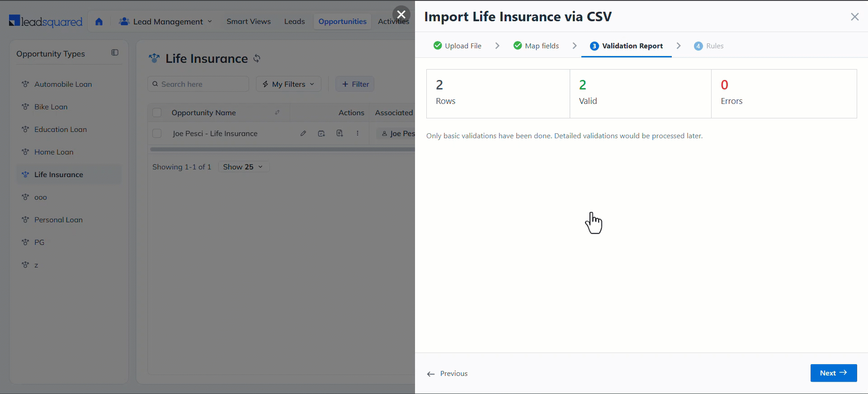Open the home icon in top navigation
This screenshot has height=394, width=868.
(x=99, y=22)
